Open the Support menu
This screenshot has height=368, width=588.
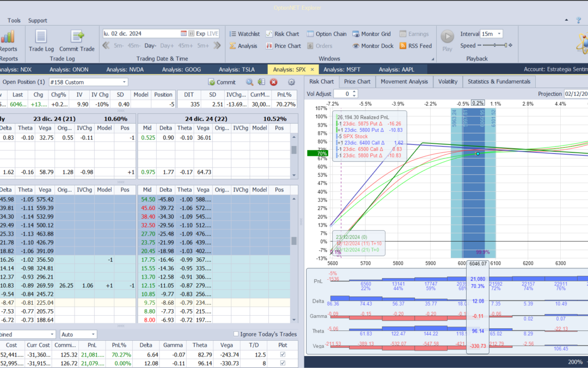coord(38,20)
